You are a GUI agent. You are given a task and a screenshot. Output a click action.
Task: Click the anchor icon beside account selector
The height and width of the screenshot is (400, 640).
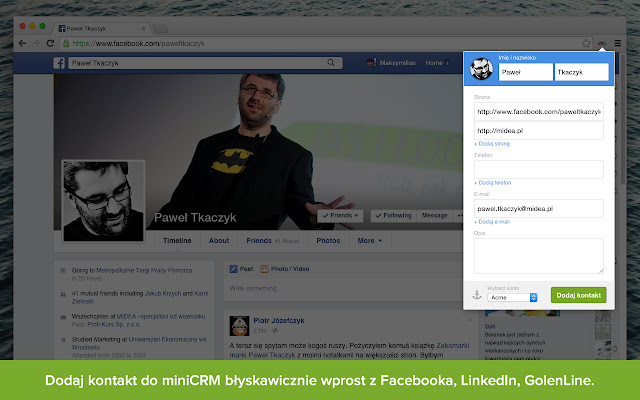[477, 295]
